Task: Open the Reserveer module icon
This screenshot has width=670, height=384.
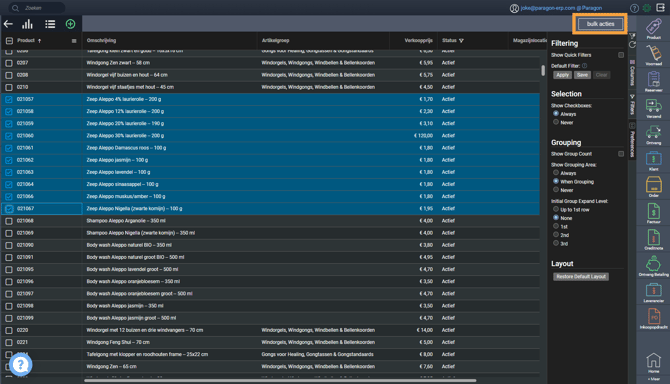Action: pos(653,79)
